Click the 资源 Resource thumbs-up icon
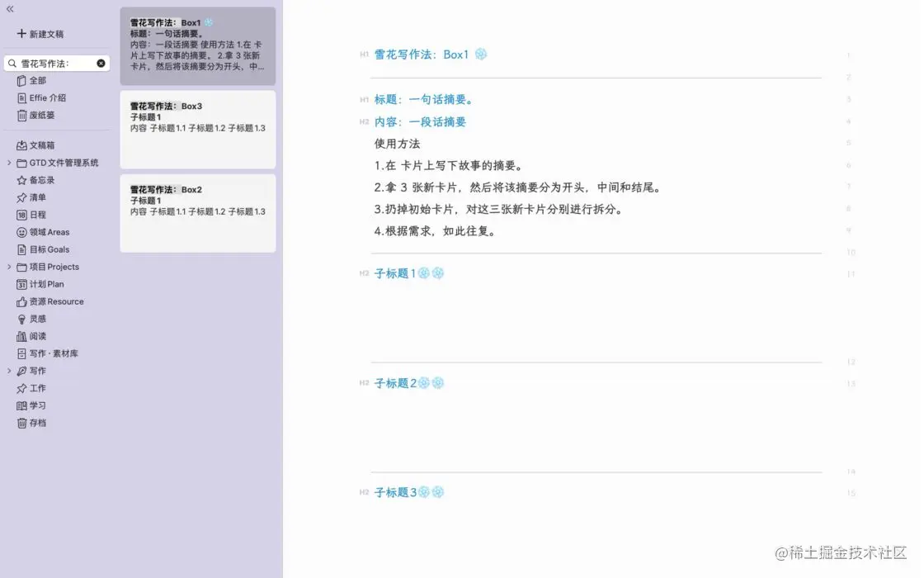 [x=21, y=302]
